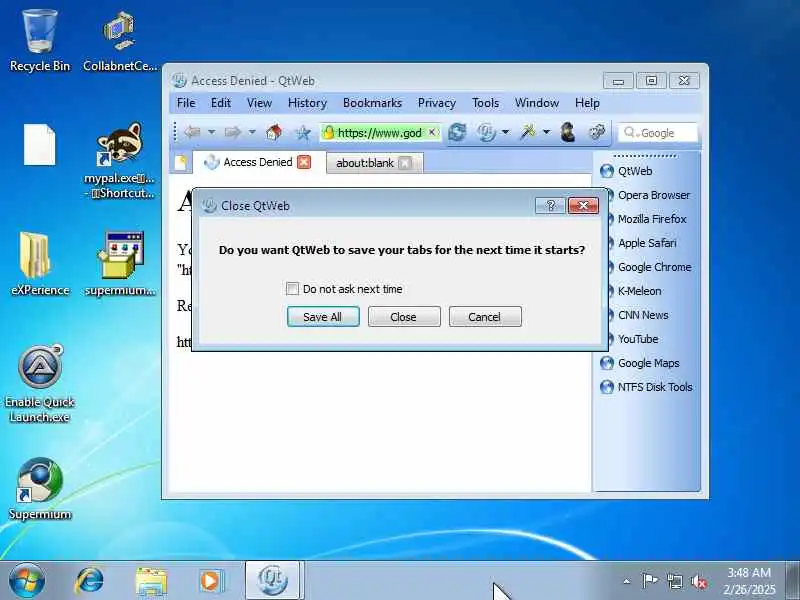Open the Tools menu
The width and height of the screenshot is (800, 600).
(485, 103)
